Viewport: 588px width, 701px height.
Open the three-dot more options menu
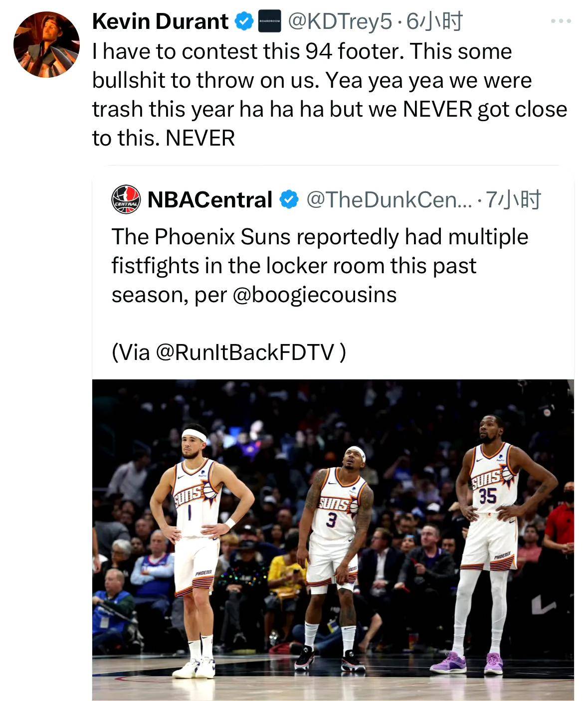click(561, 21)
